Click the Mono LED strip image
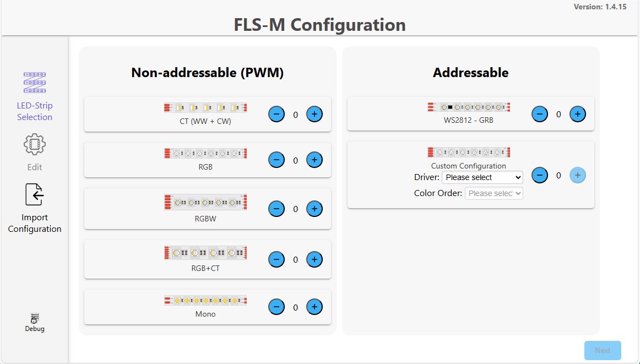640x364 pixels. tap(205, 301)
